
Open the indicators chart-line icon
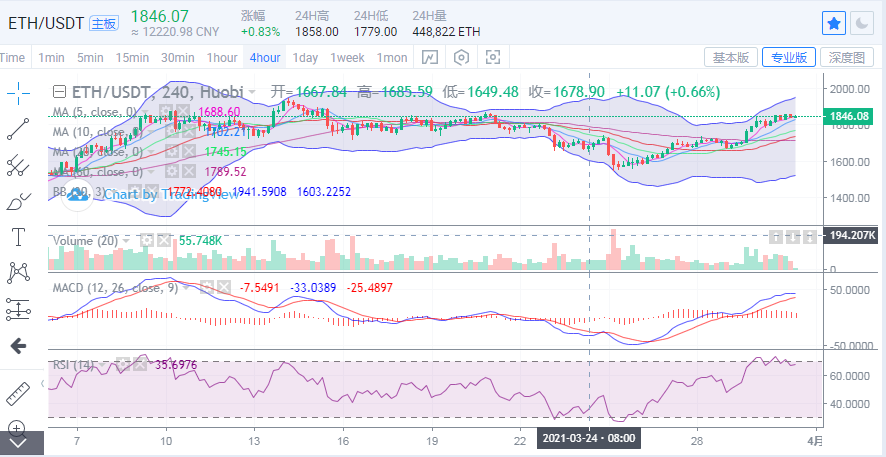tap(429, 57)
